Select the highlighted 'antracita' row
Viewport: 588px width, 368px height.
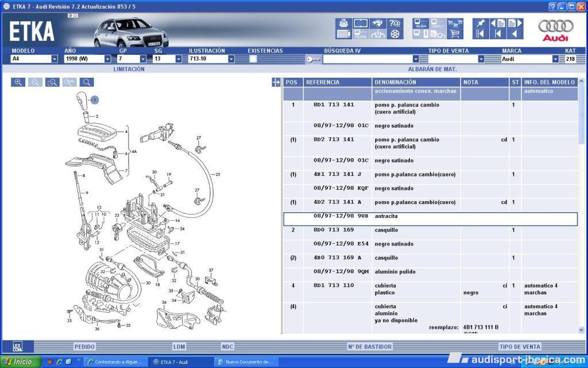430,219
